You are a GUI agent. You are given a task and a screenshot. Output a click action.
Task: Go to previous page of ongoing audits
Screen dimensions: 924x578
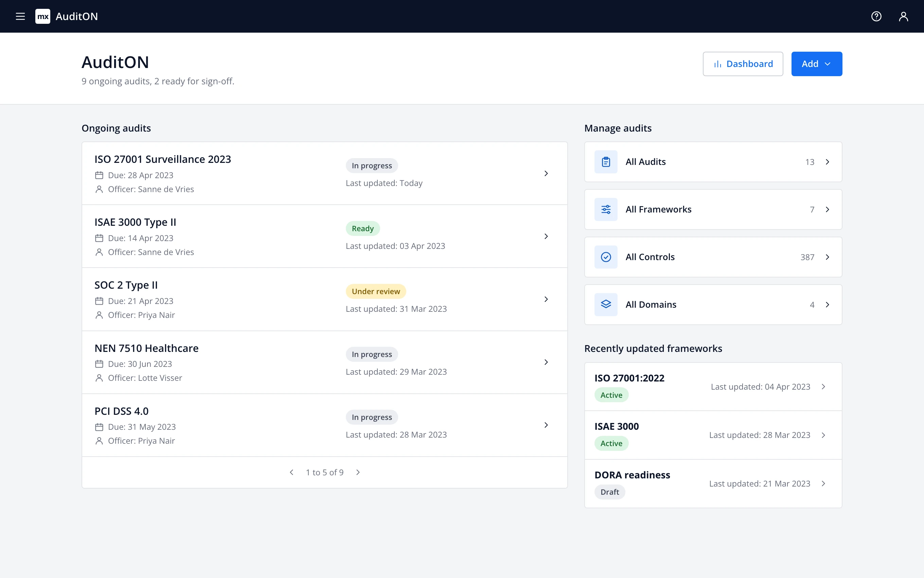[292, 473]
